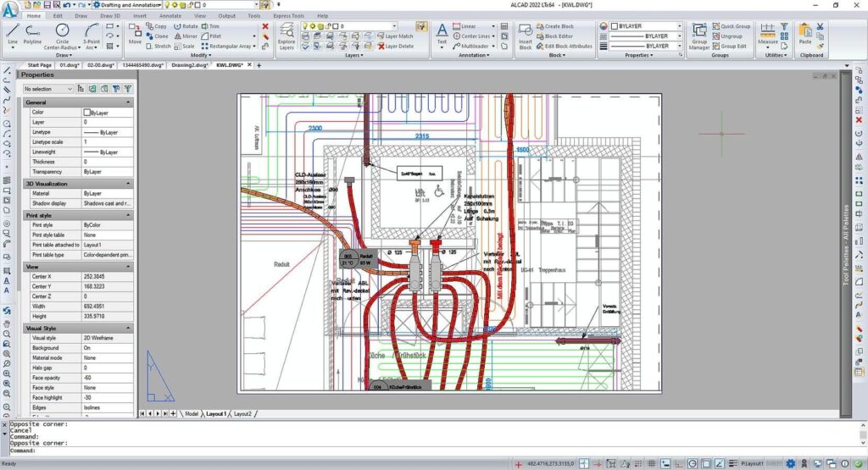Viewport: 868px width, 470px height.
Task: Toggle dynamic input icon in status bar
Action: (666, 464)
